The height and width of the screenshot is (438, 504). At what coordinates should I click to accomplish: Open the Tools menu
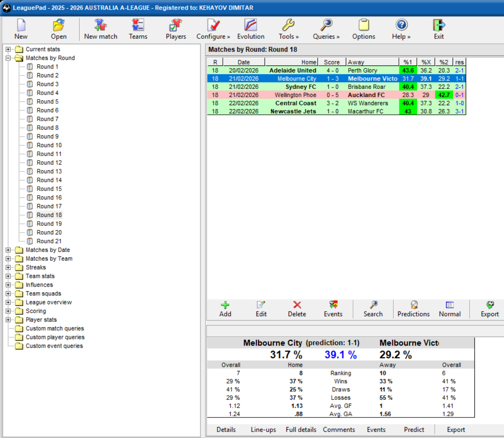[288, 25]
